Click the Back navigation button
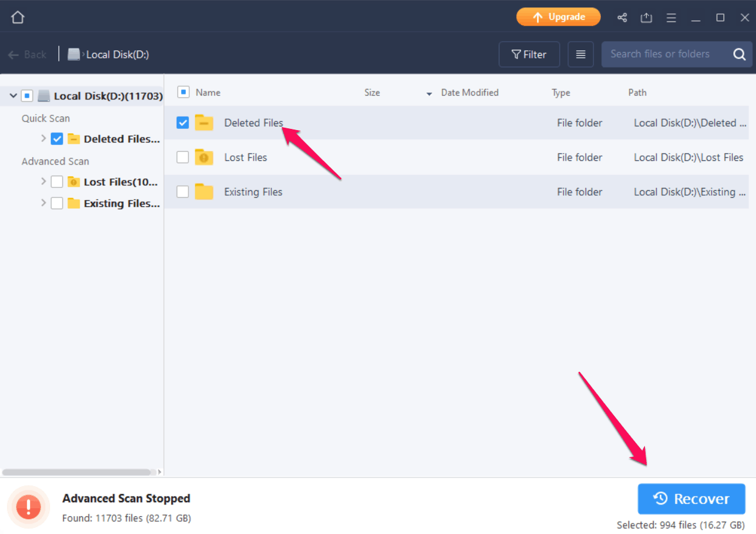This screenshot has width=756, height=534. (x=27, y=55)
